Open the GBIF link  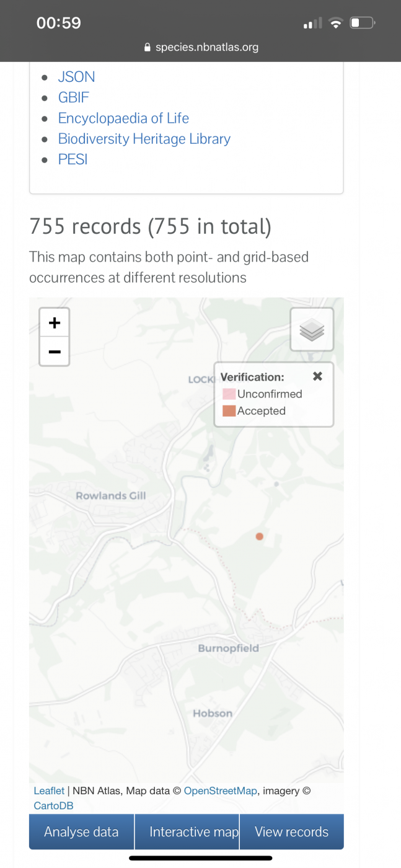coord(74,97)
